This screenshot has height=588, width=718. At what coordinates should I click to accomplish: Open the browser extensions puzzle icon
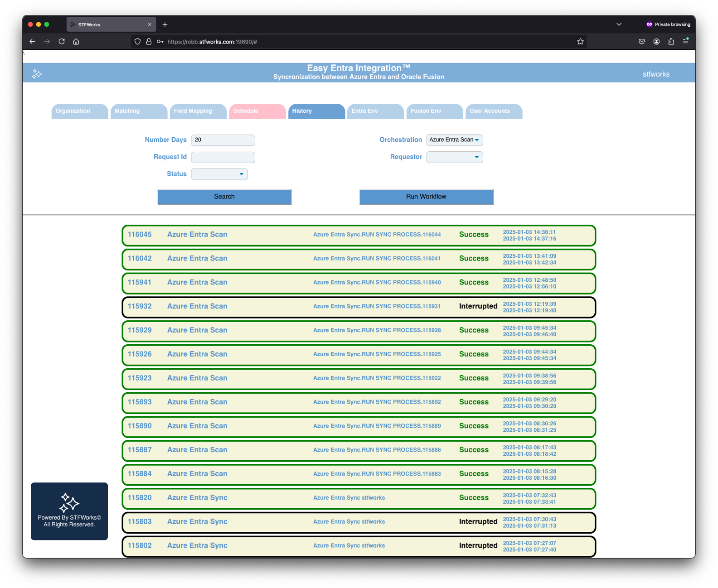pos(671,42)
